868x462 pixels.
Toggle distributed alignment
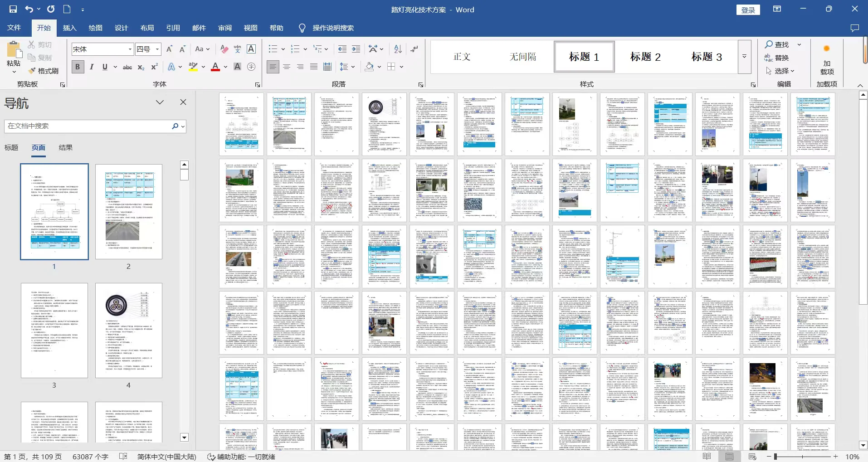pyautogui.click(x=327, y=67)
